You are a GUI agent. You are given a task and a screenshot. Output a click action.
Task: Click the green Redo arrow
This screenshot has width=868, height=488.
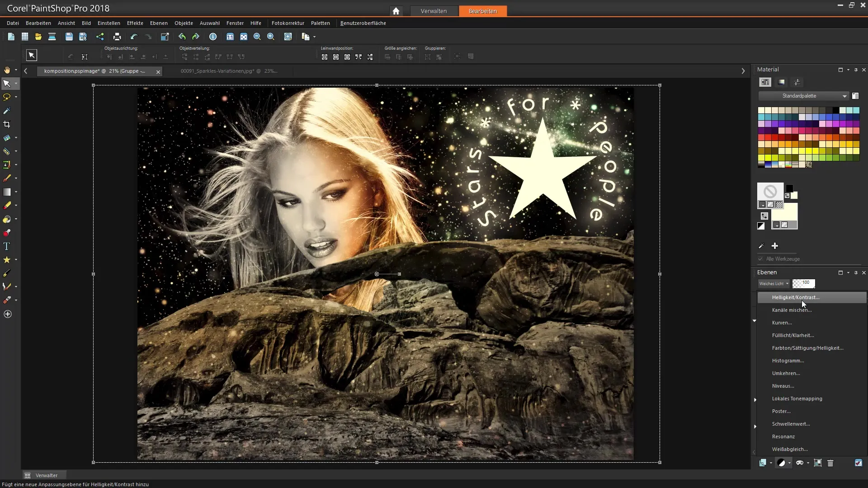(x=196, y=37)
